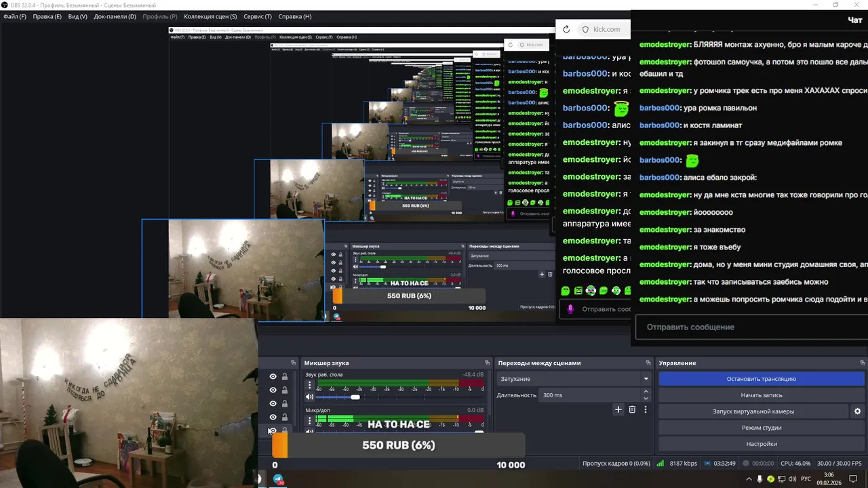
Task: Click the Звук раб. стола level meter
Action: 400,383
